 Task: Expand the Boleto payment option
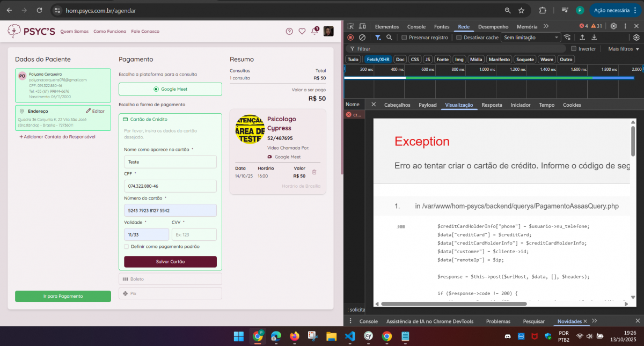point(170,279)
